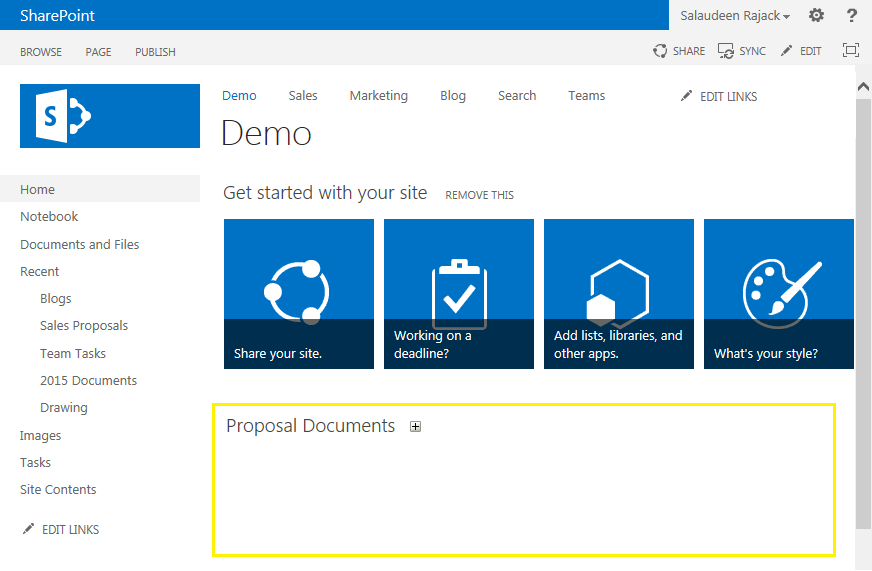
Task: Open Team Tasks under Recent
Action: pyautogui.click(x=73, y=353)
